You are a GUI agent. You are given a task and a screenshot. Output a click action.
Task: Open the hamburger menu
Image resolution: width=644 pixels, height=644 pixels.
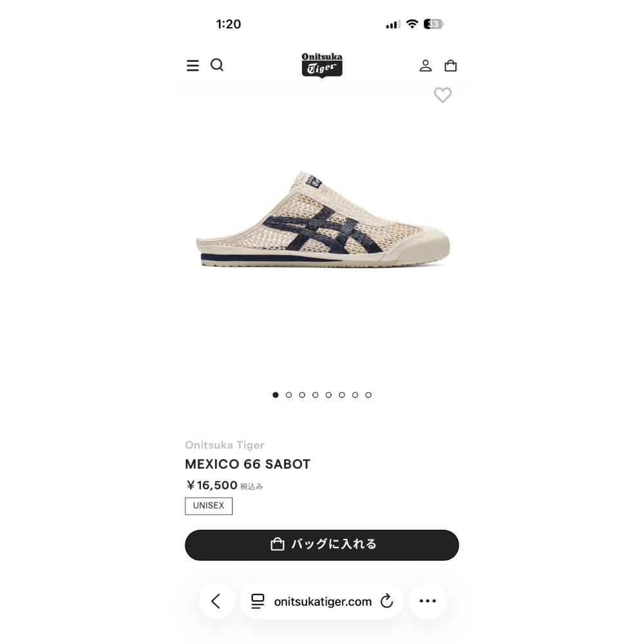[x=193, y=65]
